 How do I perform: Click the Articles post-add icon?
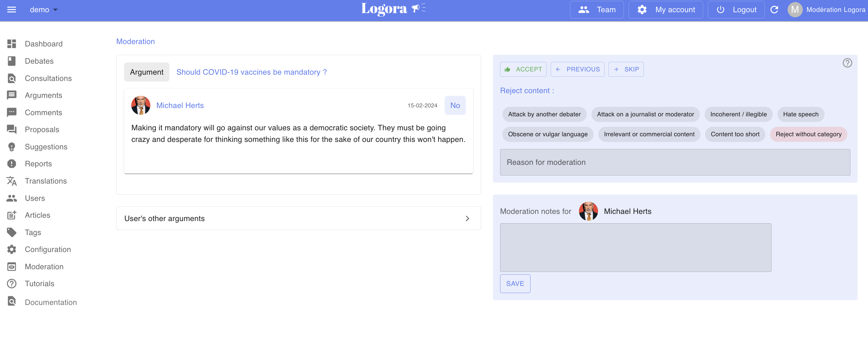tap(11, 215)
